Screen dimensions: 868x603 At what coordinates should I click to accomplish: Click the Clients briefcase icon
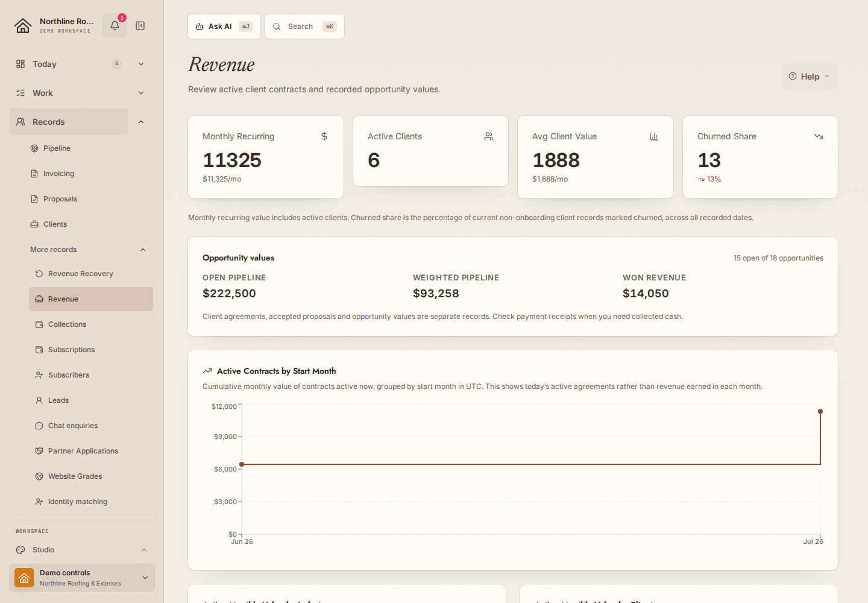click(x=34, y=224)
